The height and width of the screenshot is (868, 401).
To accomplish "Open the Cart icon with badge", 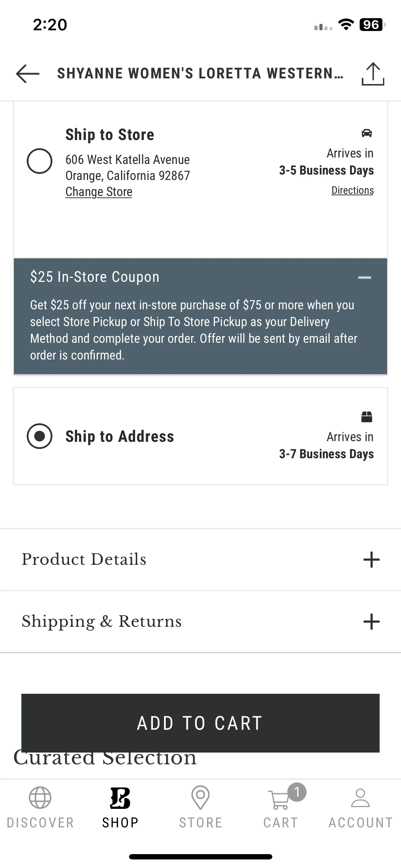I will click(x=286, y=797).
